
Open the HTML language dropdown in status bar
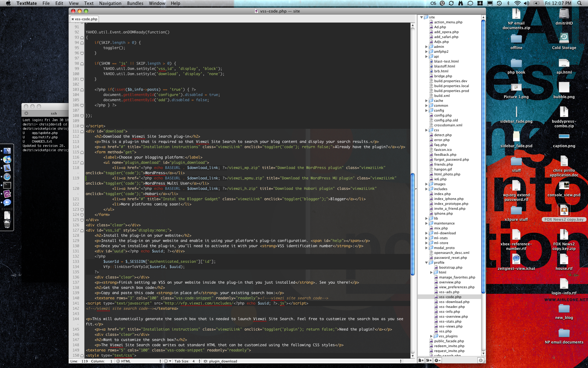coord(139,361)
